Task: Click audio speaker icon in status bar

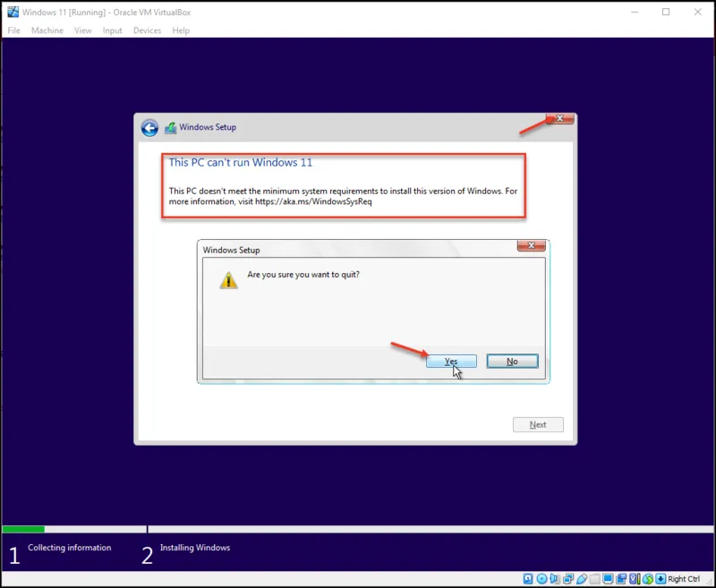Action: (x=555, y=579)
